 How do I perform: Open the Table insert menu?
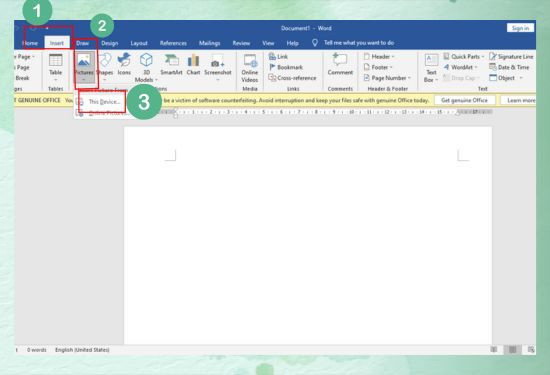[x=55, y=68]
